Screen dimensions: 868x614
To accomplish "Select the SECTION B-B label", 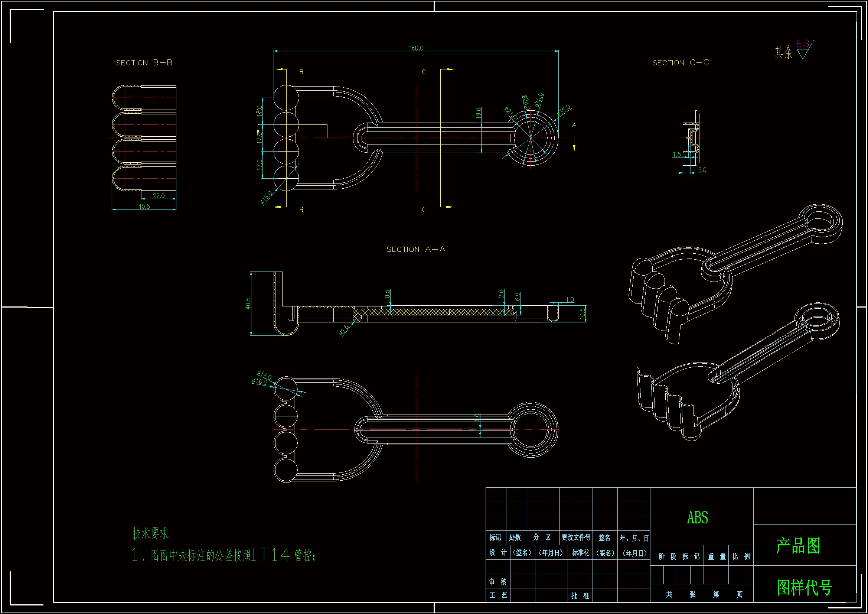I will pyautogui.click(x=144, y=63).
